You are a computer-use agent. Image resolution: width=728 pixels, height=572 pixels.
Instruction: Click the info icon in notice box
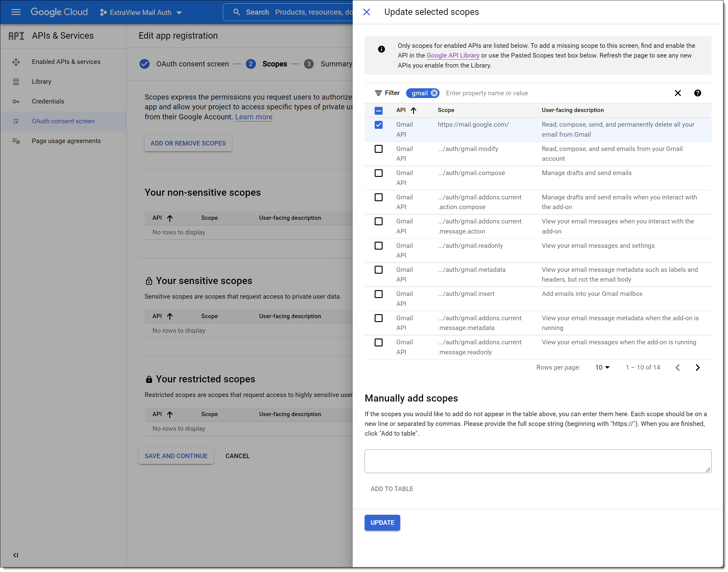(x=381, y=49)
